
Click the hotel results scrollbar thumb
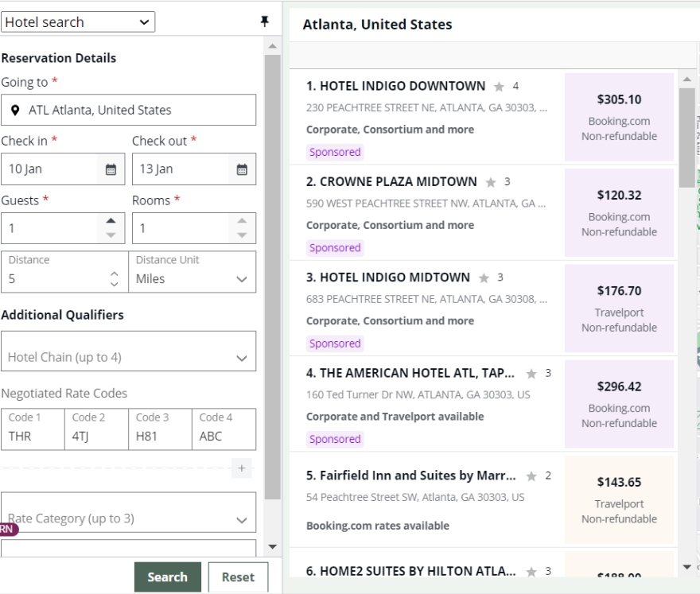coord(686,138)
